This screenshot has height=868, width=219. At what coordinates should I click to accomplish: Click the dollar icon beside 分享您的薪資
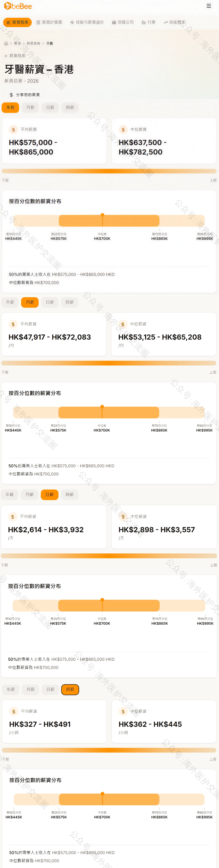11,95
